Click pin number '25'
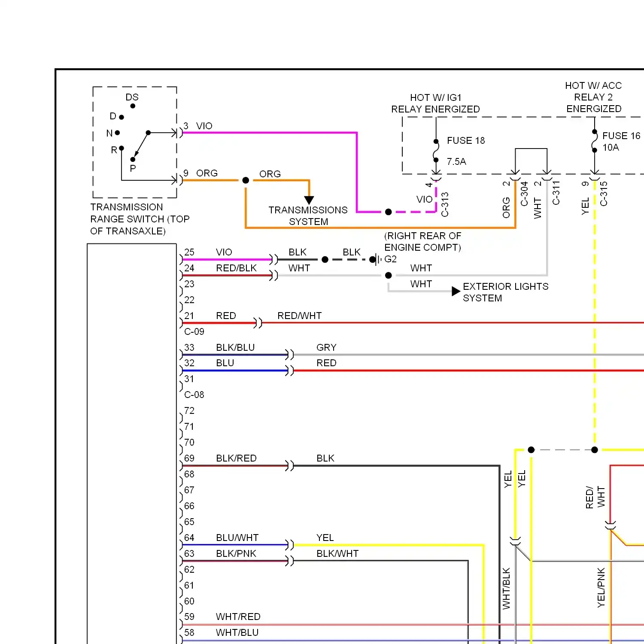Viewport: 644px width, 644px height. click(189, 252)
